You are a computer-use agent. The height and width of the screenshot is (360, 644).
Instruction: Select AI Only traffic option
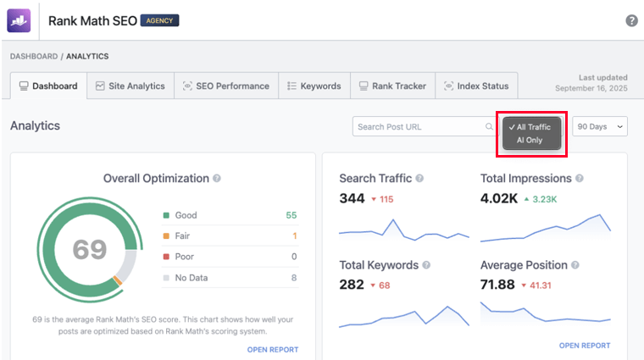(x=532, y=140)
